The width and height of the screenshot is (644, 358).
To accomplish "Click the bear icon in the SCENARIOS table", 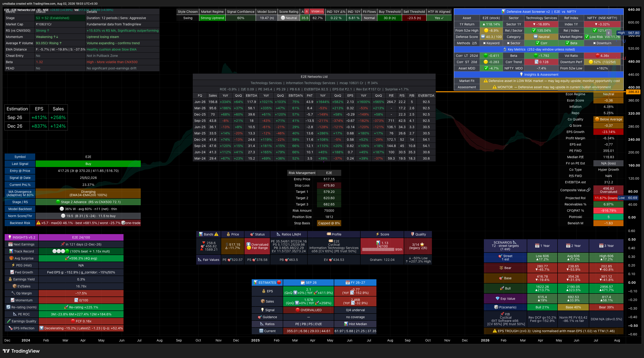I will tap(501, 268).
